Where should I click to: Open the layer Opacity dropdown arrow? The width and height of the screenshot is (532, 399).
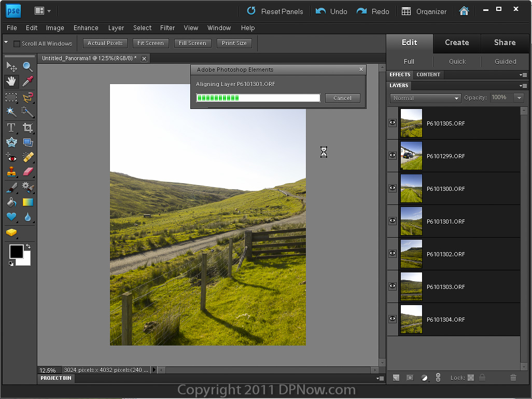coord(519,98)
